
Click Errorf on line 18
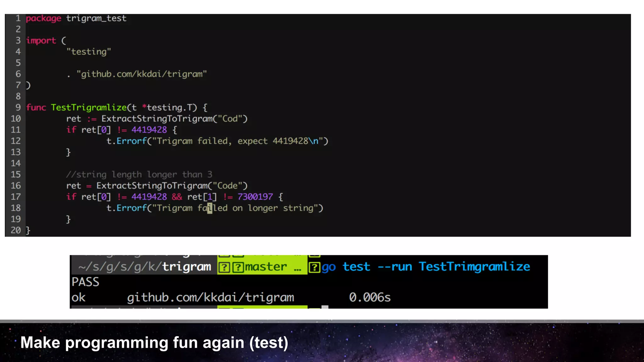point(131,208)
